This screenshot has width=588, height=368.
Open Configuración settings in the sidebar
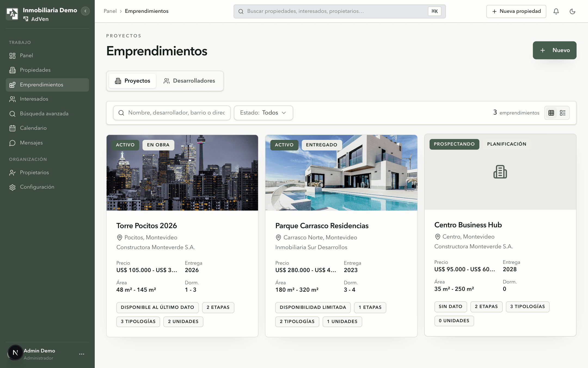[x=47, y=187]
